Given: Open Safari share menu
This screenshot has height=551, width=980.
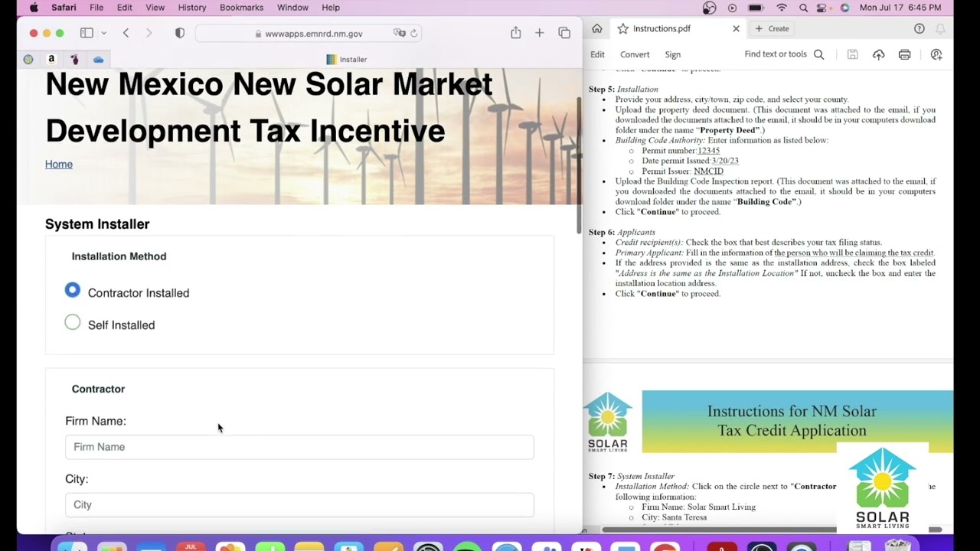Looking at the screenshot, I should (515, 32).
